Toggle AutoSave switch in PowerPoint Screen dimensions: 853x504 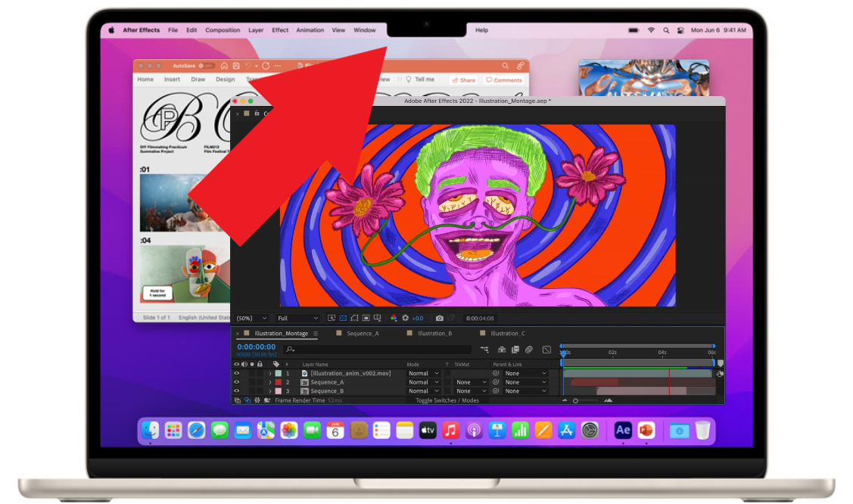pyautogui.click(x=205, y=66)
